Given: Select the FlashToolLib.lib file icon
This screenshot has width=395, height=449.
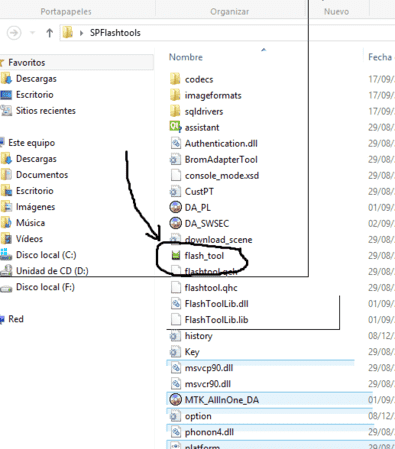Looking at the screenshot, I should pyautogui.click(x=175, y=319).
